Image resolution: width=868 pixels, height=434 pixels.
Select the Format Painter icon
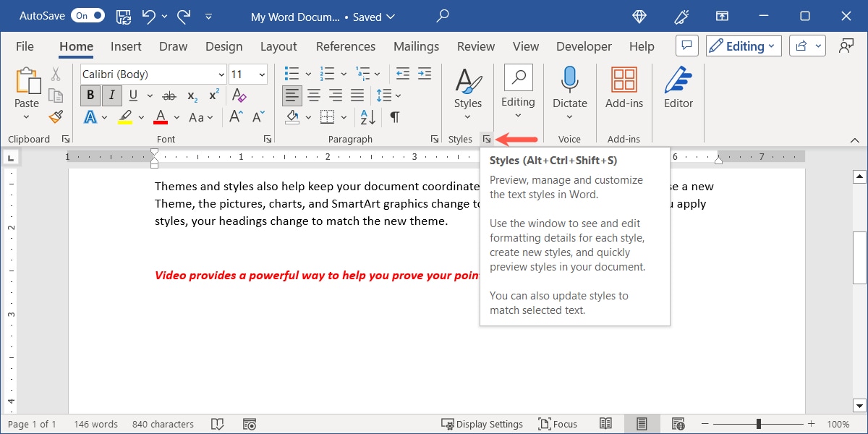(56, 116)
